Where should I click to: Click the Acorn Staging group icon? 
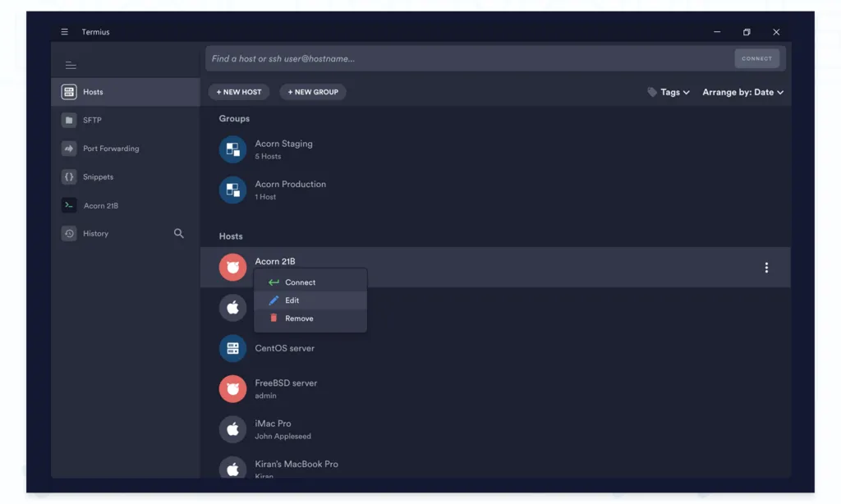pyautogui.click(x=232, y=149)
